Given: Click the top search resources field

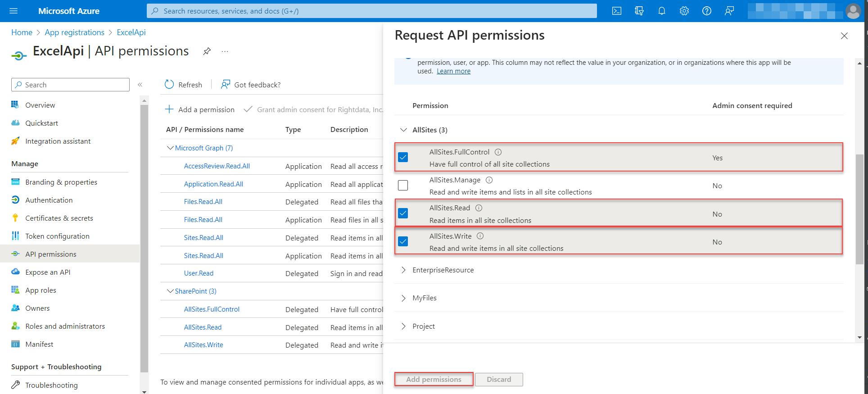Looking at the screenshot, I should tap(372, 11).
